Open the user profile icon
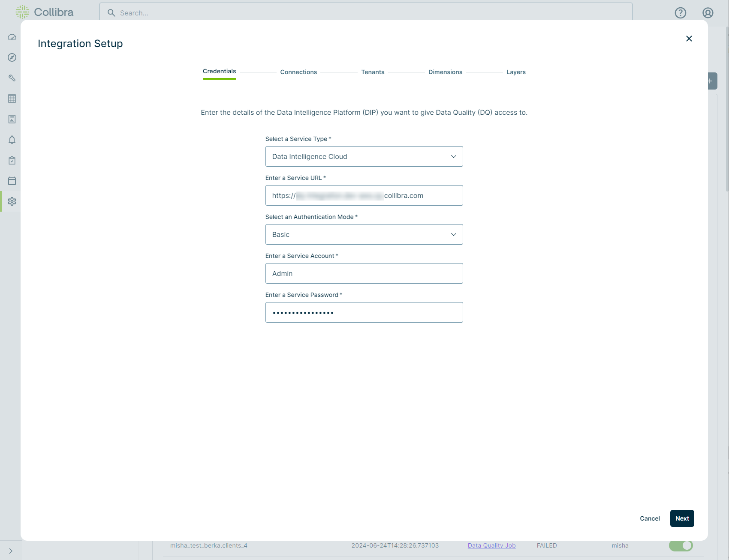This screenshot has width=729, height=560. tap(708, 13)
